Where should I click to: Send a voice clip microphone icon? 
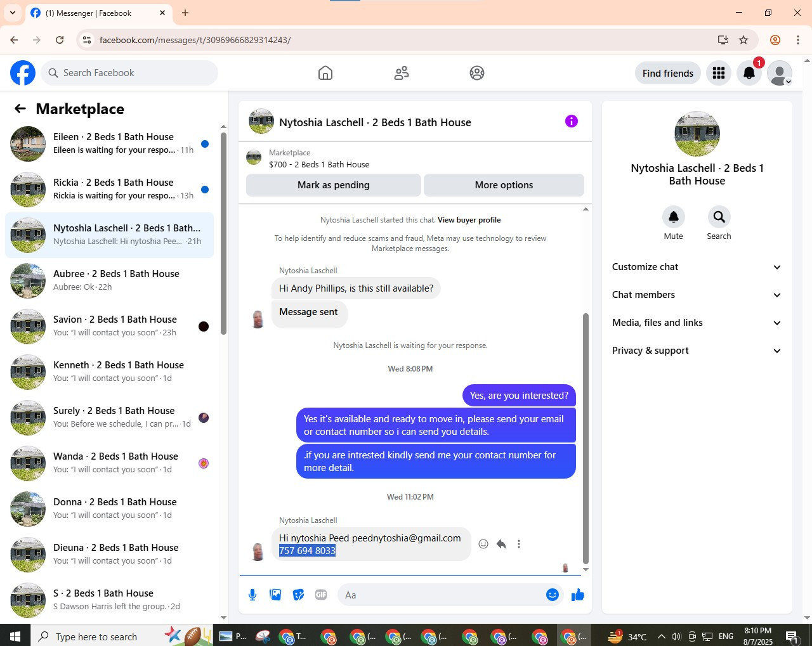252,595
